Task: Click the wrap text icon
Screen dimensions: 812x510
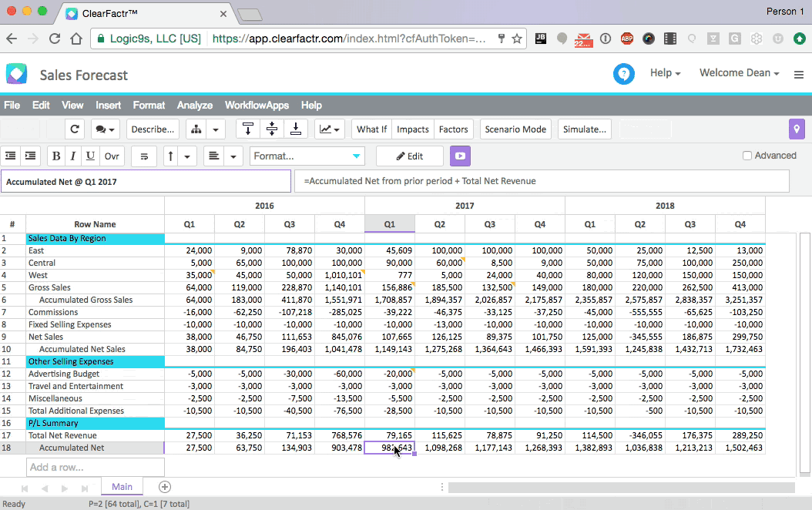Action: click(143, 156)
